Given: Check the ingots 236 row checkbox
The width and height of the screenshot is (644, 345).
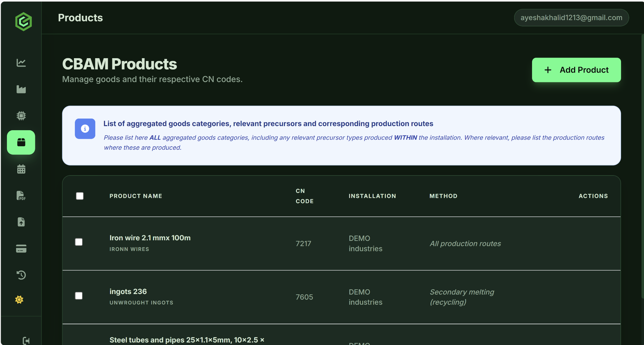Looking at the screenshot, I should click(x=79, y=296).
